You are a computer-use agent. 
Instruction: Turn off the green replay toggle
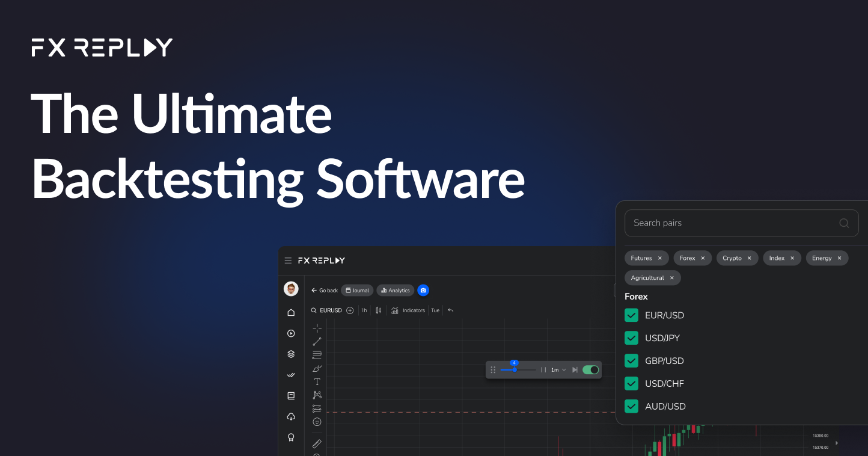(x=591, y=369)
